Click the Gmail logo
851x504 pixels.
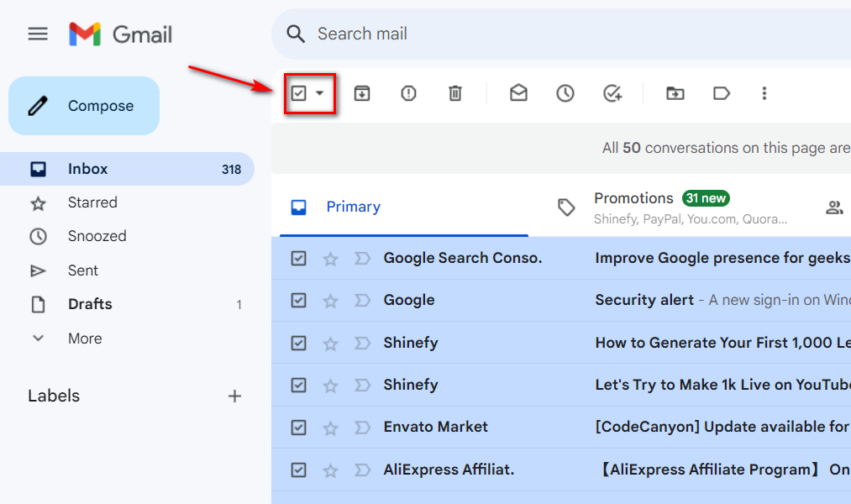120,34
